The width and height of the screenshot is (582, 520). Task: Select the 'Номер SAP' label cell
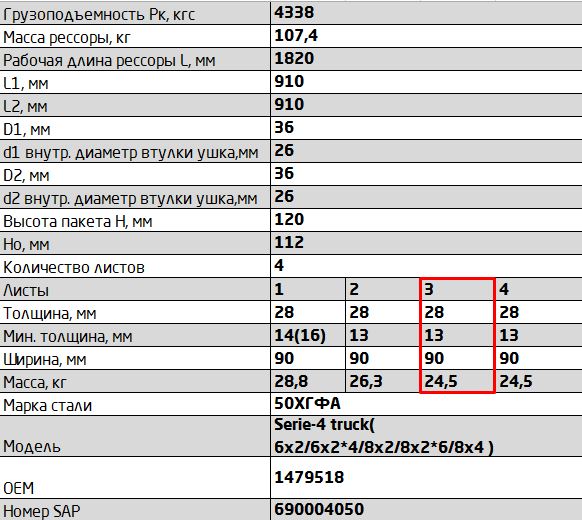click(135, 510)
